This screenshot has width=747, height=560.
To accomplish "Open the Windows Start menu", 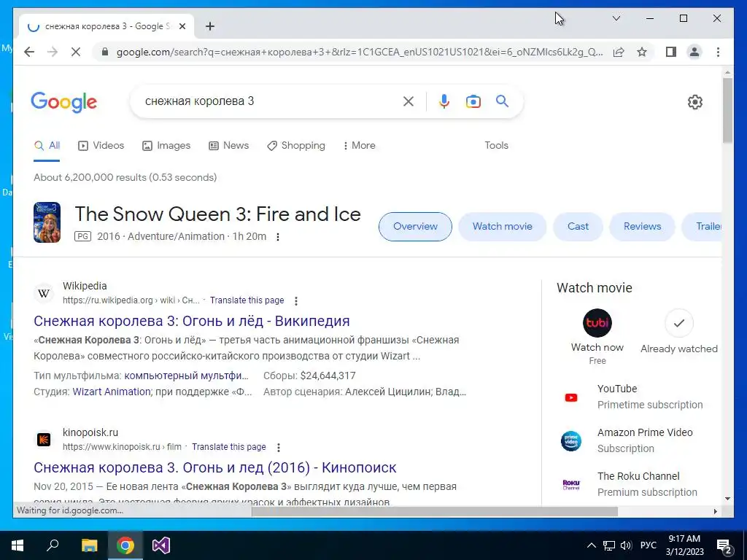I will coord(18,545).
